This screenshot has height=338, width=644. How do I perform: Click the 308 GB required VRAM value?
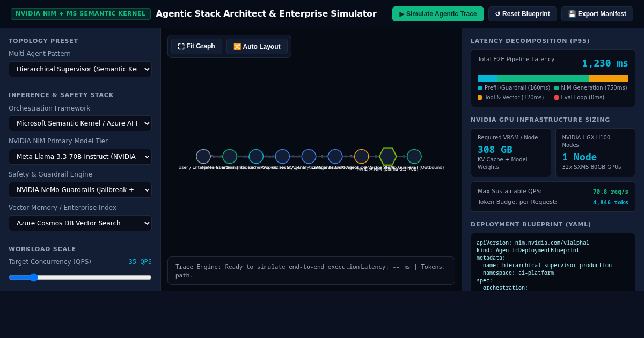pos(495,150)
